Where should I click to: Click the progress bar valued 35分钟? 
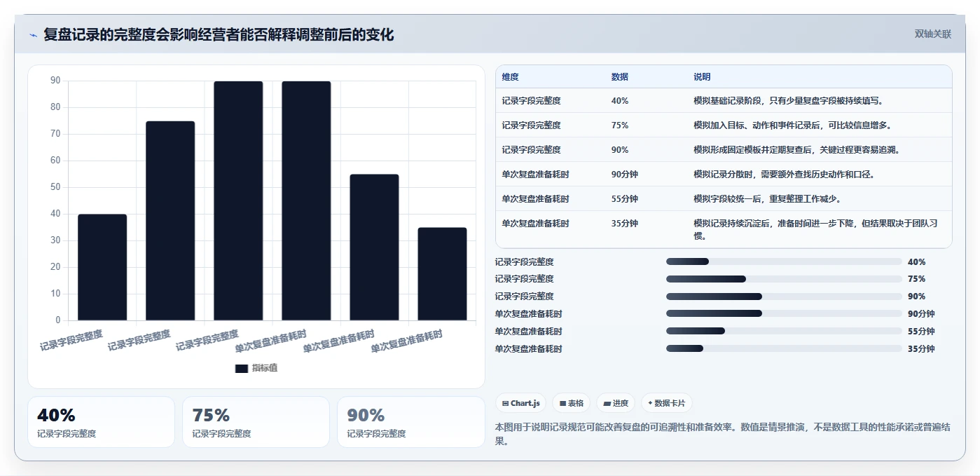click(784, 348)
